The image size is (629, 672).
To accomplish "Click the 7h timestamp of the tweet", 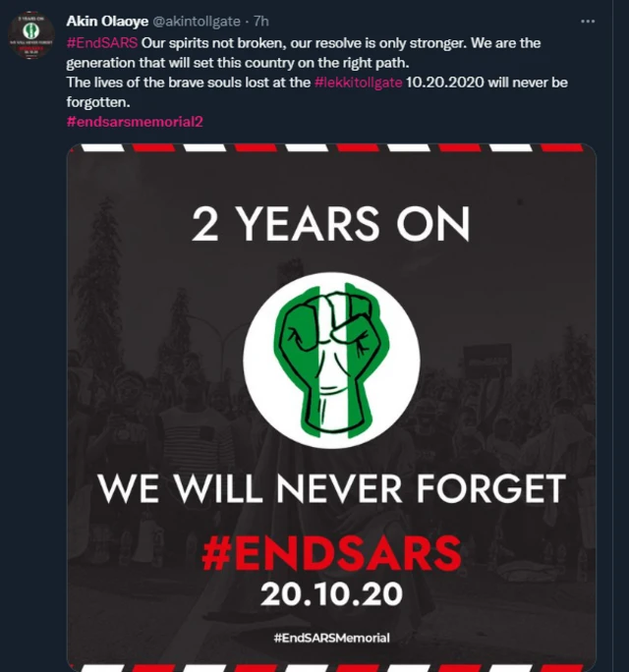I will pyautogui.click(x=261, y=21).
